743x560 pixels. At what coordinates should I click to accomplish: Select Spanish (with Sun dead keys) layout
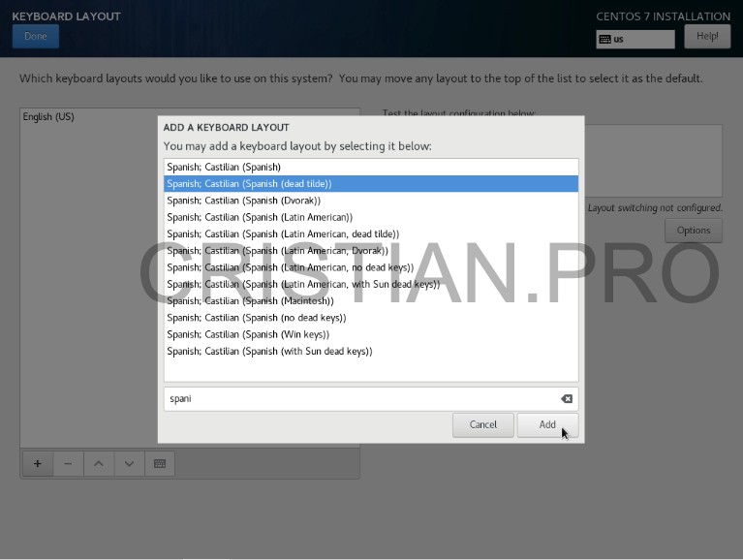point(371,351)
